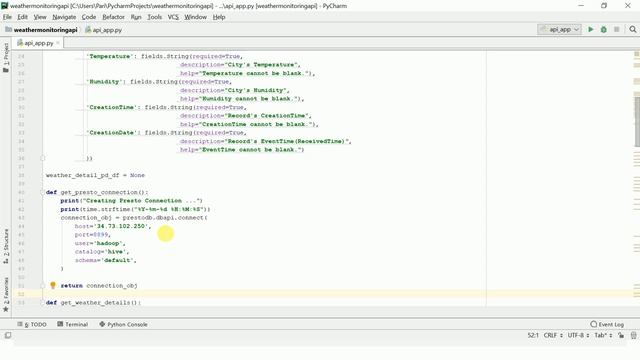Open the Refactor menu
The image size is (640, 360).
click(113, 17)
